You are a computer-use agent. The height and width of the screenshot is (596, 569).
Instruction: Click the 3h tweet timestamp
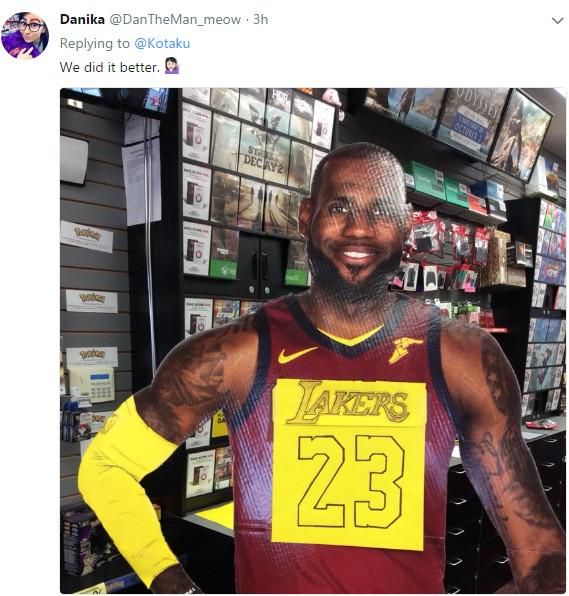point(260,19)
